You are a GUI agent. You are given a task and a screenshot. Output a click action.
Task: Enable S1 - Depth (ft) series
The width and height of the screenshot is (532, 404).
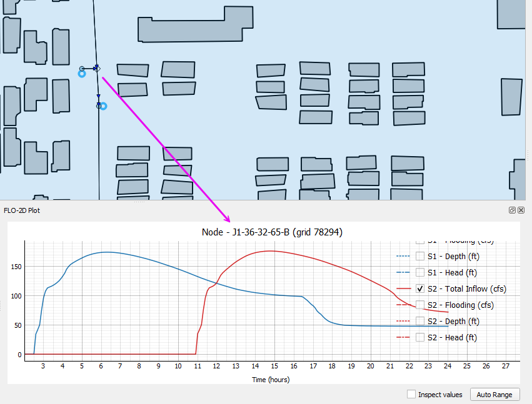(421, 256)
